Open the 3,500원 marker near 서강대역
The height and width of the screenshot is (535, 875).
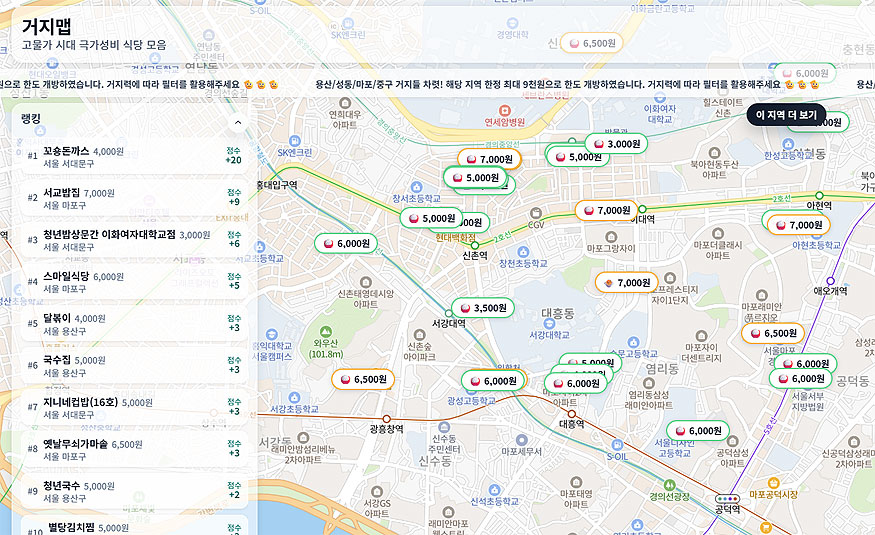[x=482, y=308]
